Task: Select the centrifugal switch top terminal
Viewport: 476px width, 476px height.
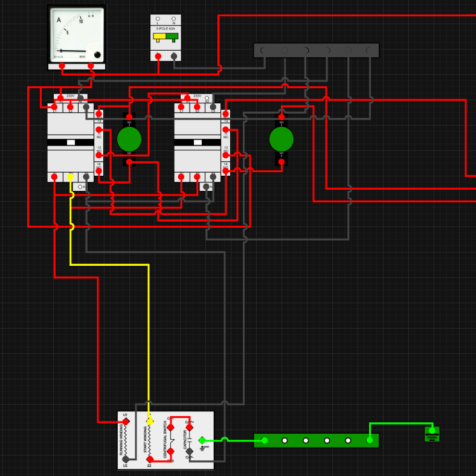Action: click(x=170, y=428)
